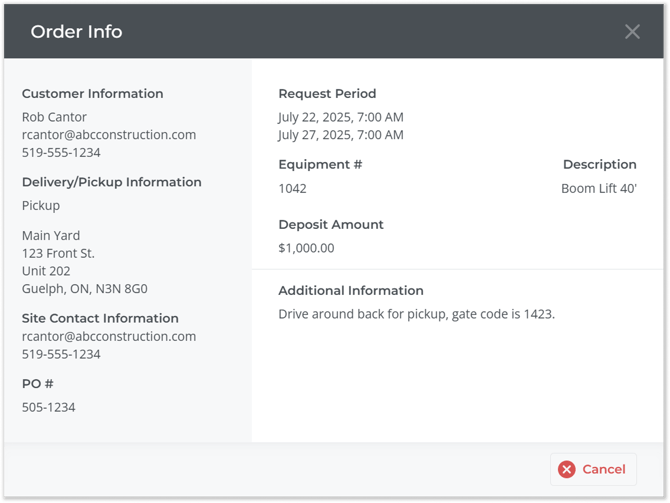The image size is (670, 503).
Task: Click the red circle-X icon in Cancel
Action: 567,469
